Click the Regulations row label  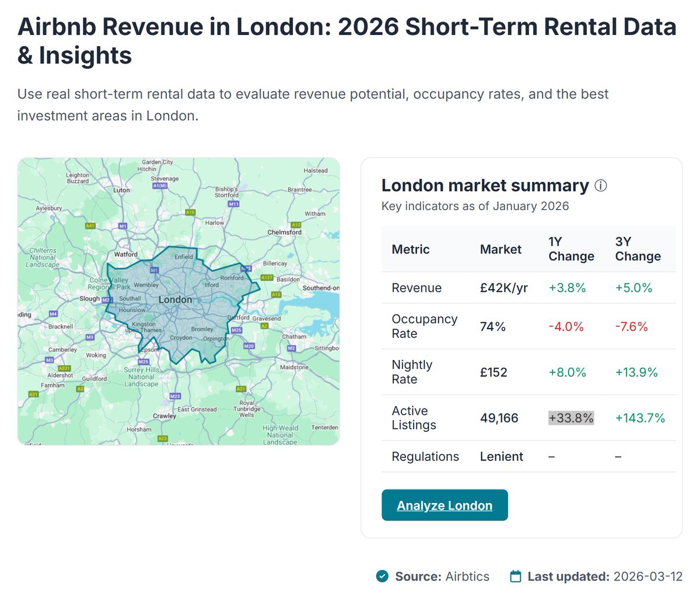pyautogui.click(x=425, y=456)
